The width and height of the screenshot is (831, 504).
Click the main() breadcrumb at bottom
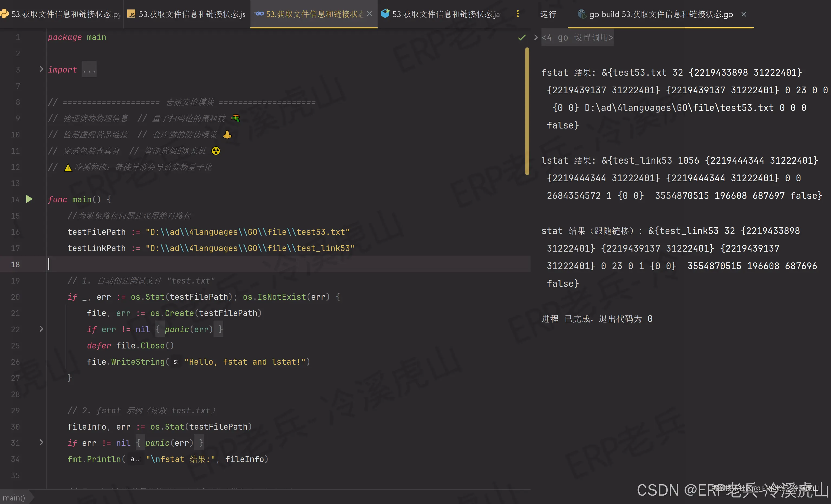click(14, 498)
